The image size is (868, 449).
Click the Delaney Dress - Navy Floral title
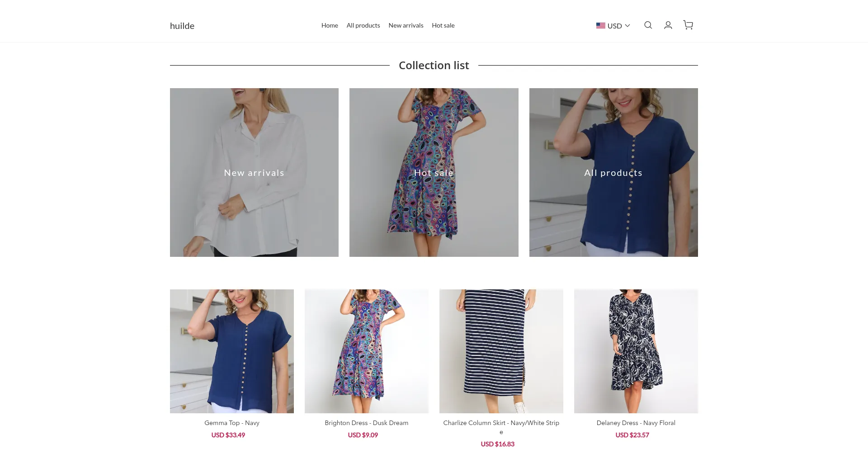pos(636,423)
